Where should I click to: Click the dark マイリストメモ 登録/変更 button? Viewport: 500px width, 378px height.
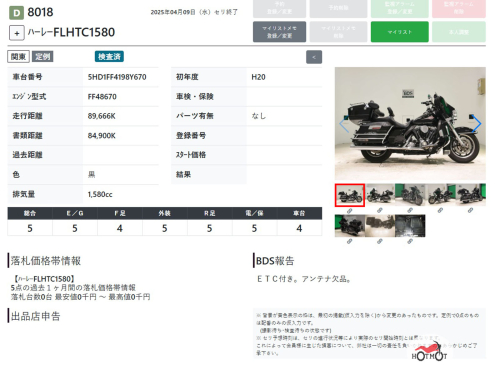279,32
